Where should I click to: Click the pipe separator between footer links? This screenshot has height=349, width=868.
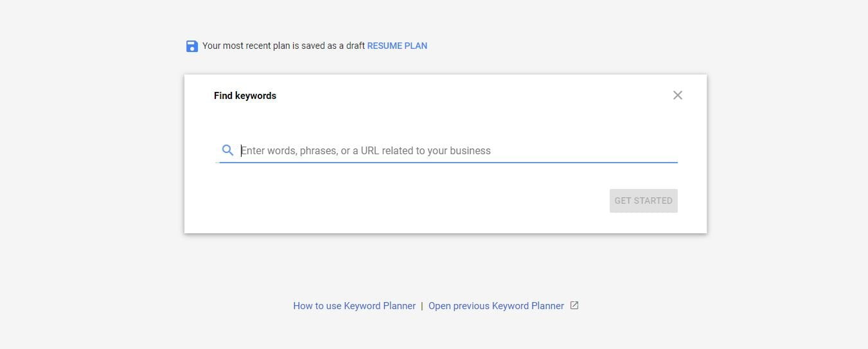422,306
